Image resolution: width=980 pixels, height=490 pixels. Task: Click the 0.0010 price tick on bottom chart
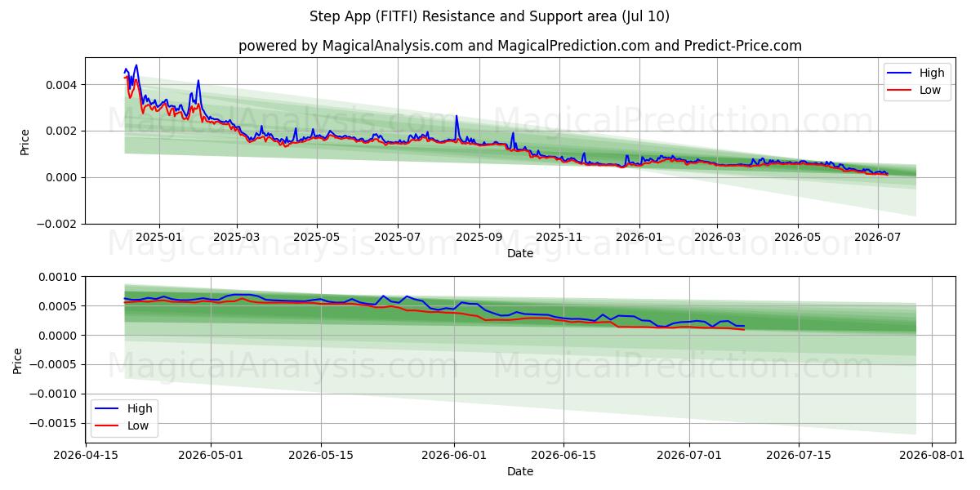(x=60, y=278)
